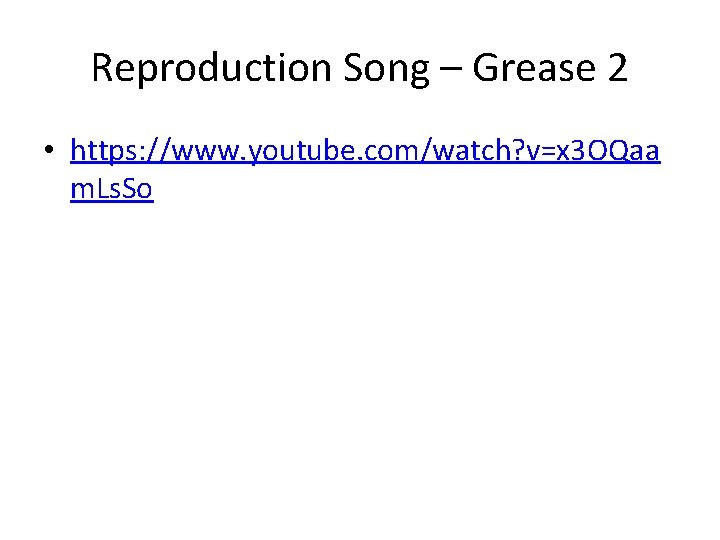Click the '.com' part of the link
The width and height of the screenshot is (720, 540).
coord(375,150)
